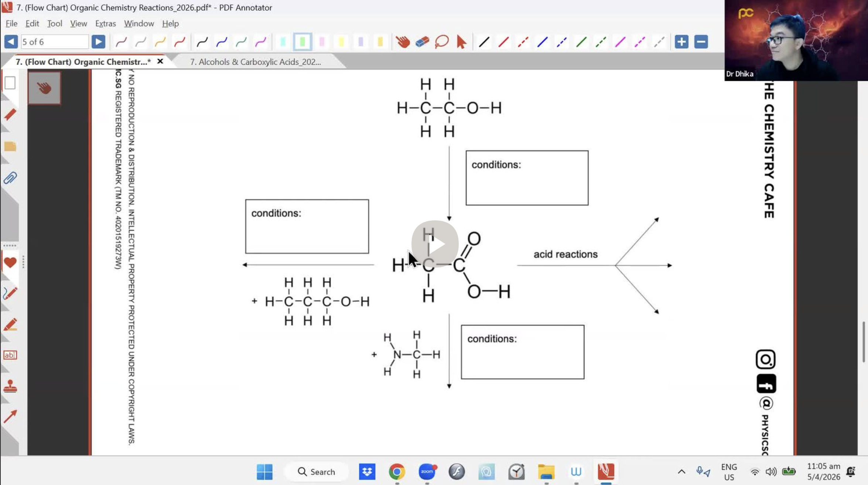Click the vertical scrollbar thumb
This screenshot has height=485, width=868.
coord(863,342)
